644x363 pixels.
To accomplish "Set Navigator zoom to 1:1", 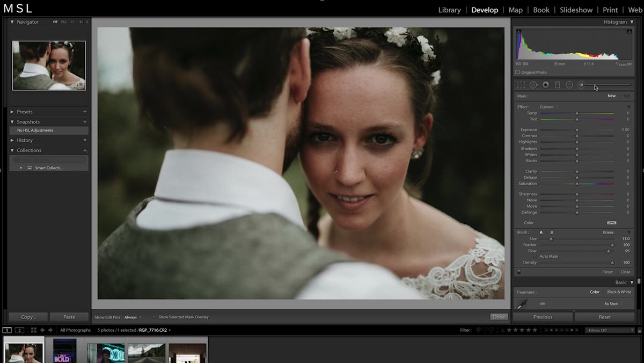I will click(x=73, y=22).
